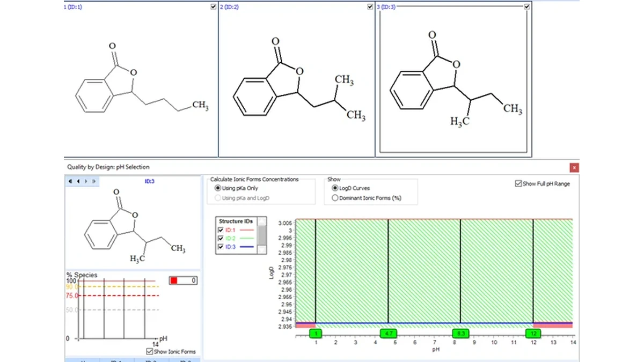Select LogD Curves radio option
The width and height of the screenshot is (644, 362).
coord(335,188)
